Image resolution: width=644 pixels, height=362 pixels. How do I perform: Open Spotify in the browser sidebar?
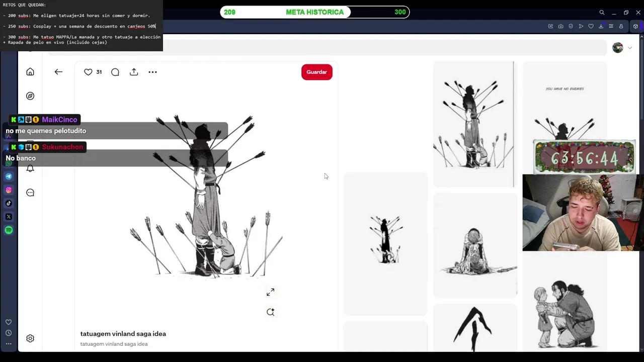tap(9, 230)
